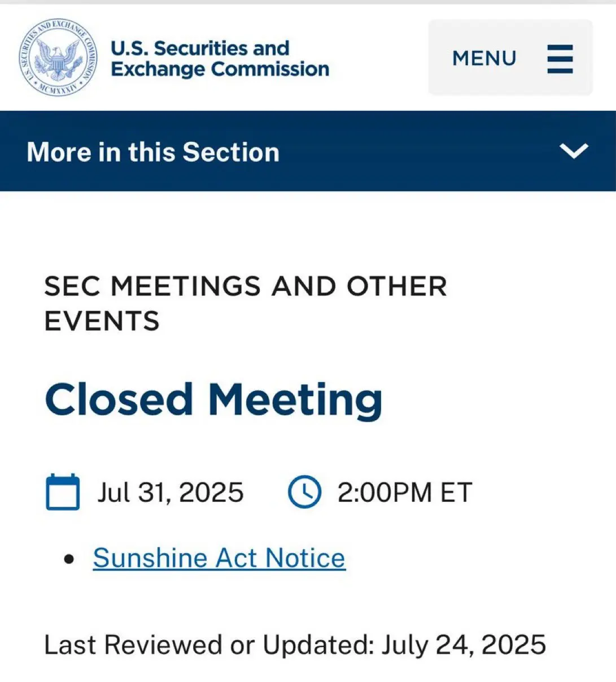Click the SEC Meetings and Other Events heading
This screenshot has width=616, height=682.
[x=246, y=303]
